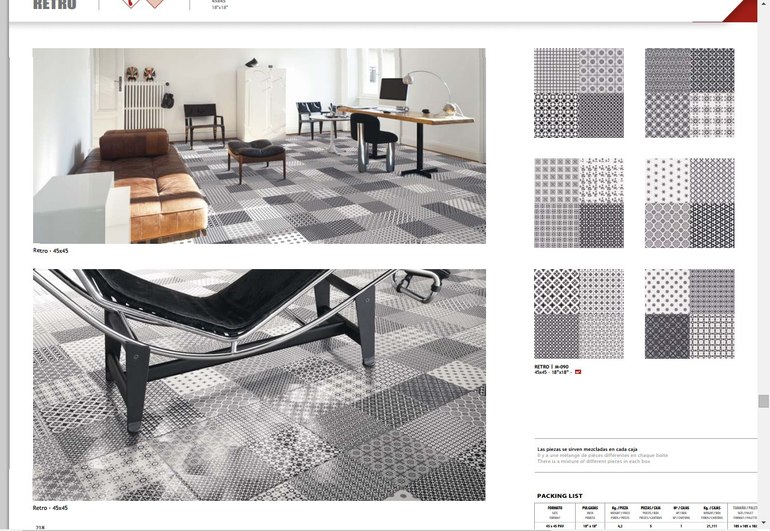Viewport: 770px width, 531px height.
Task: Click the vertical scrollbar thumb
Action: [x=764, y=401]
